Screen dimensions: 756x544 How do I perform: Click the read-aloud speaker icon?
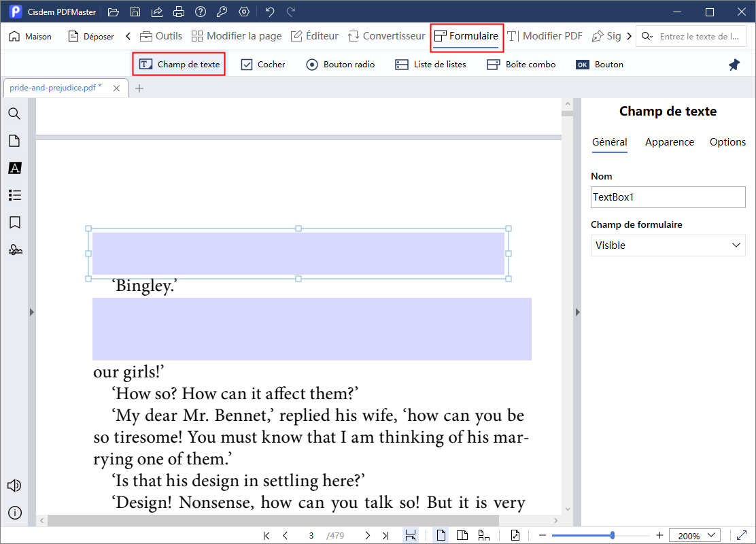(14, 486)
